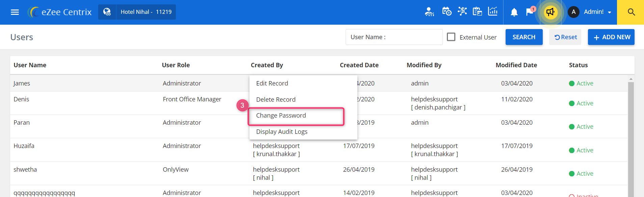The height and width of the screenshot is (197, 644).
Task: Click the OnlyView role cell
Action: coord(176,169)
